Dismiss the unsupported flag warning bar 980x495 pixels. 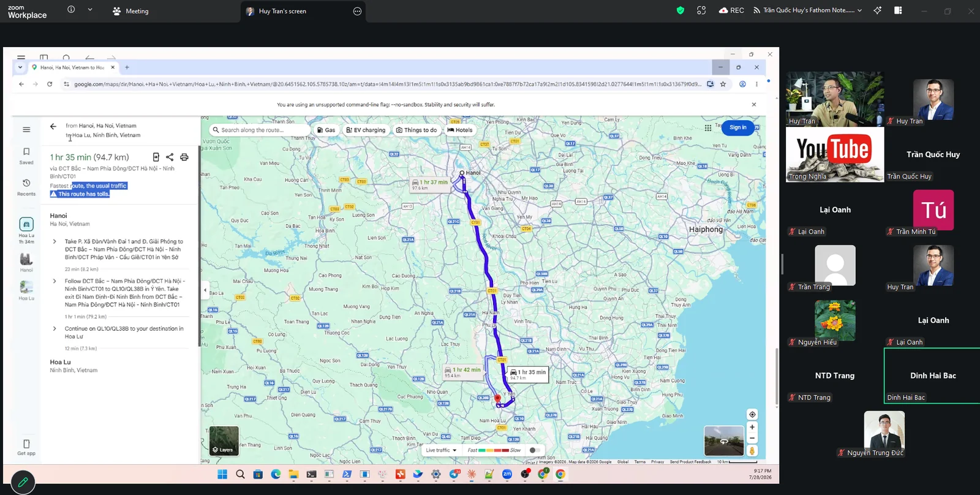(754, 105)
